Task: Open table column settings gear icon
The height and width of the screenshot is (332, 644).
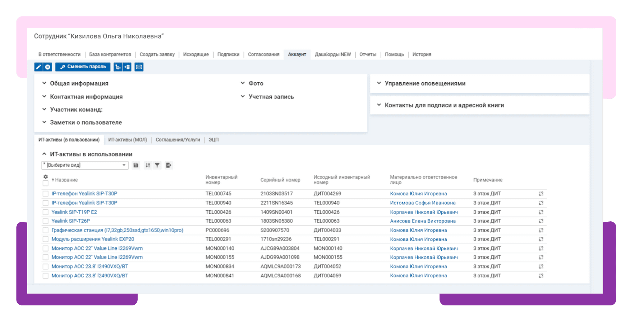Action: 46,177
